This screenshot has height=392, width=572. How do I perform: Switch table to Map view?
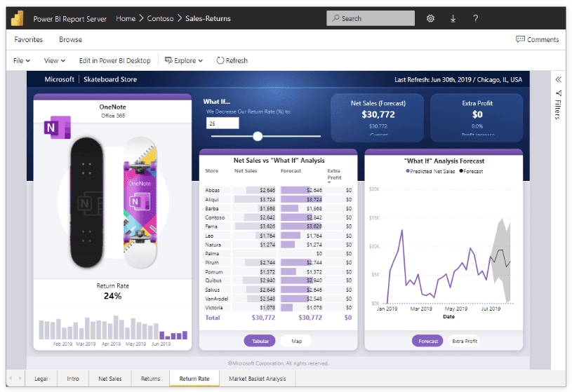click(296, 341)
